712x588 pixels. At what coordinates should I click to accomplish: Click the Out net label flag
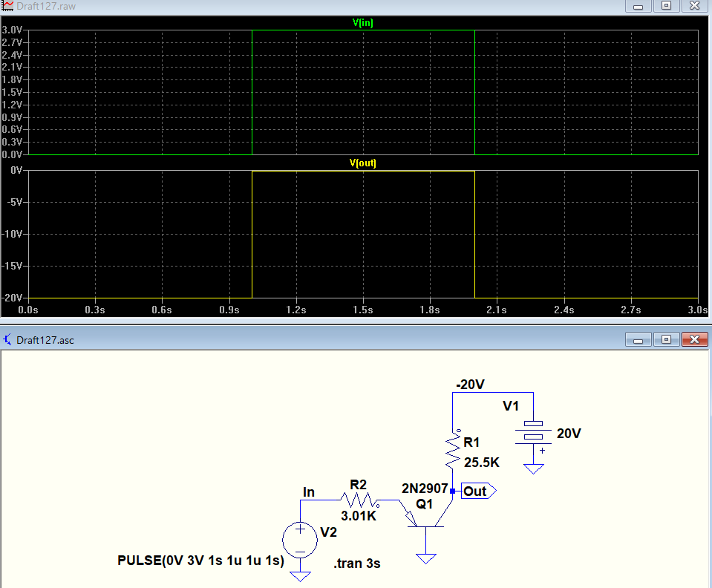point(478,491)
